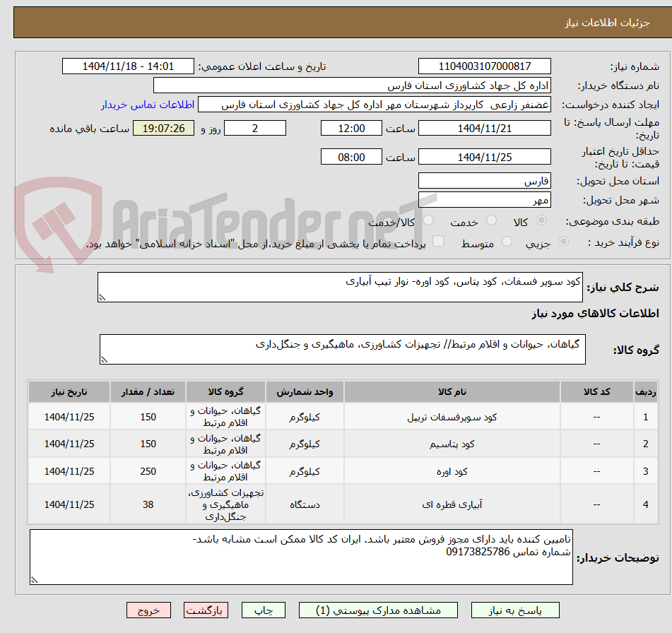Image resolution: width=672 pixels, height=633 pixels.
Task: Click the 'پاسخ به نیاز' button
Action: 515,610
